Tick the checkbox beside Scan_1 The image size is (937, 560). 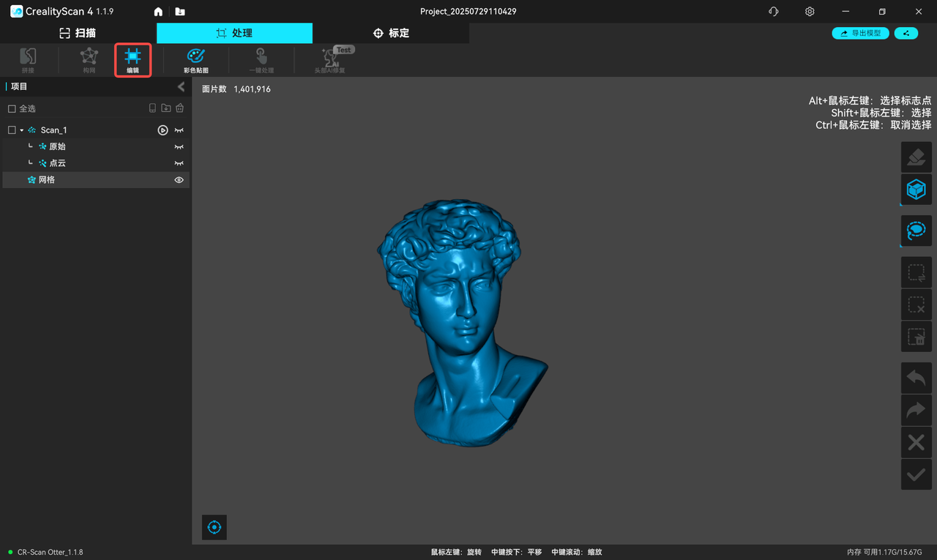point(12,130)
